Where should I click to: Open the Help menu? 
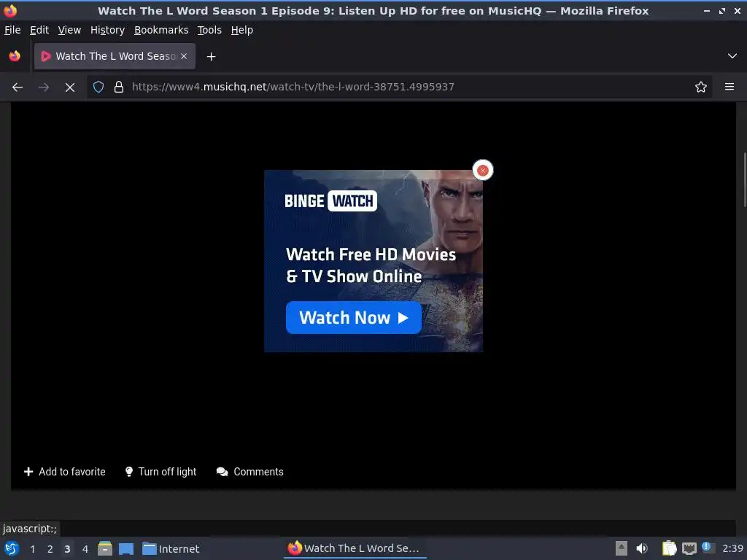coord(242,30)
